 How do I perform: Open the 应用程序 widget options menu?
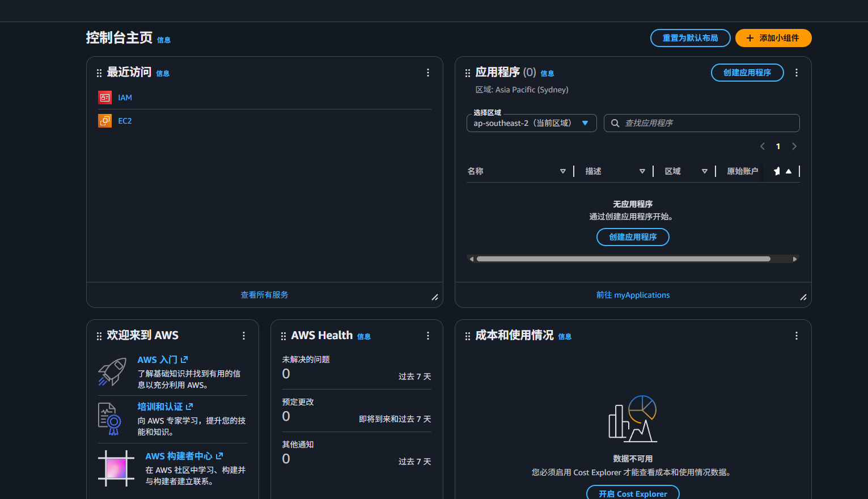797,73
